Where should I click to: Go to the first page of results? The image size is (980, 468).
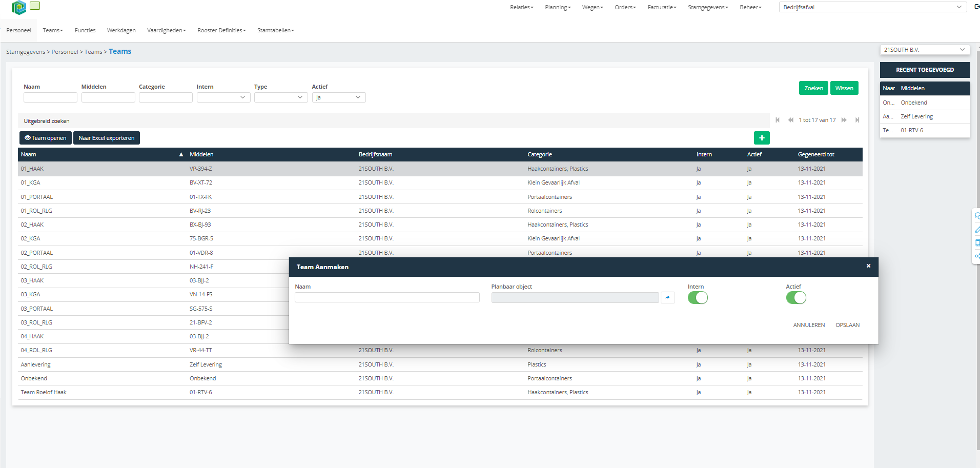click(x=778, y=120)
